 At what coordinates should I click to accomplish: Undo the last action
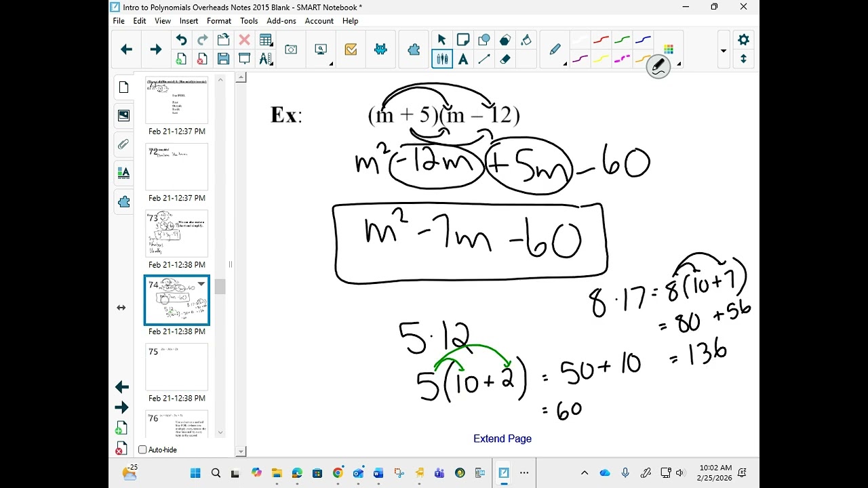pos(181,40)
